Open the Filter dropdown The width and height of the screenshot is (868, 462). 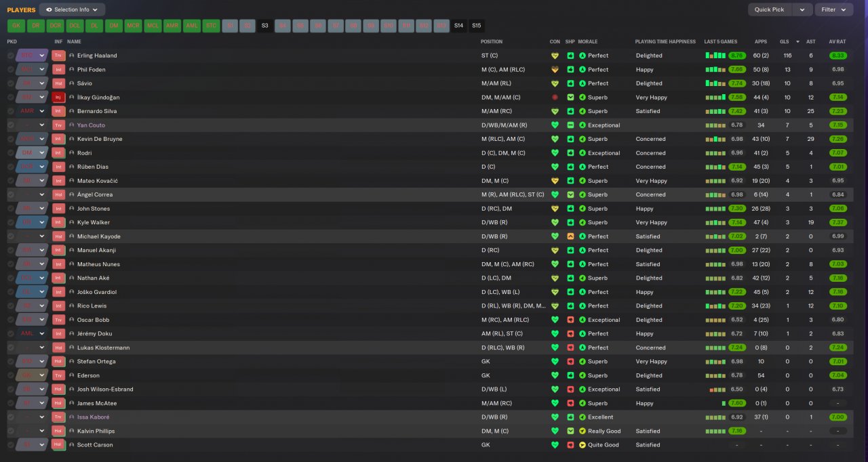click(834, 9)
